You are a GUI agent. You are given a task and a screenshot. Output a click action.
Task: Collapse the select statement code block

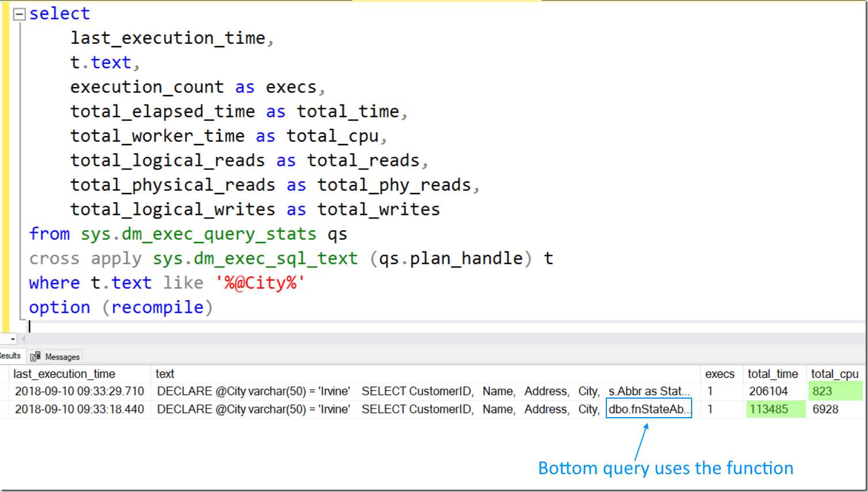click(20, 14)
